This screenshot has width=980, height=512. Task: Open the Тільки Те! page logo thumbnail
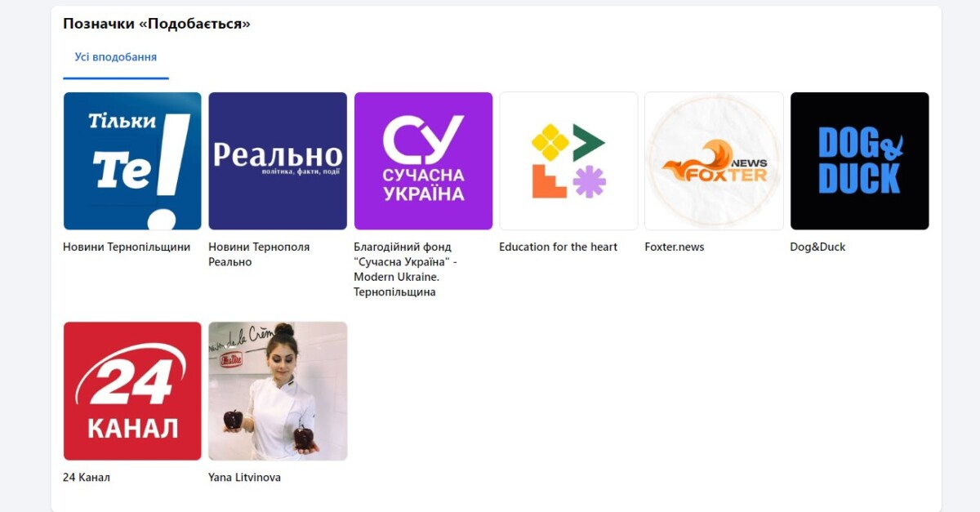(x=132, y=161)
